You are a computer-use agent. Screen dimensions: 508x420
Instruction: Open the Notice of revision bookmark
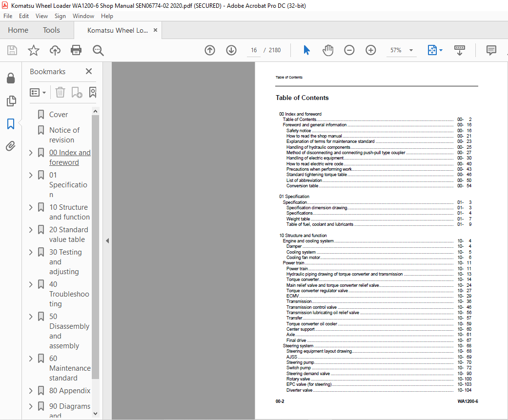tap(64, 135)
